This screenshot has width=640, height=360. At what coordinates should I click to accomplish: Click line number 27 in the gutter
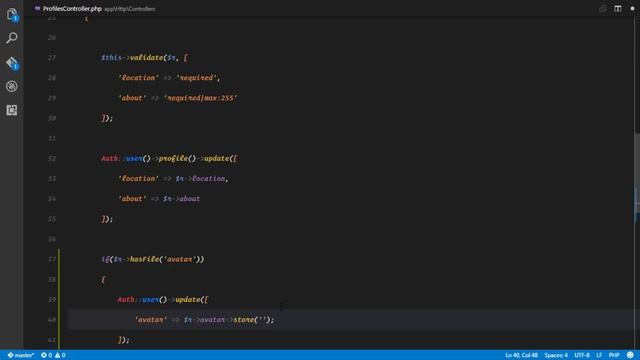pos(52,58)
